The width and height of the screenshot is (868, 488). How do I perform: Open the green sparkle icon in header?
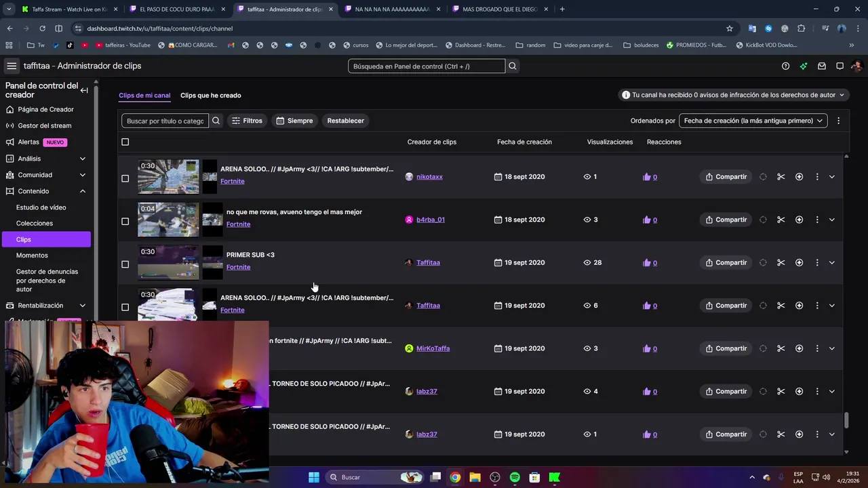tap(804, 66)
